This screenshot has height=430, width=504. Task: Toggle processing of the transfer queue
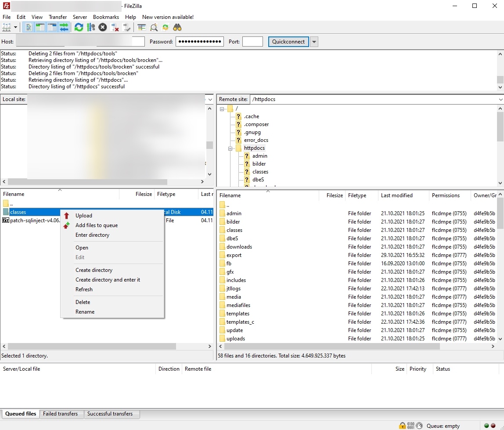91,27
